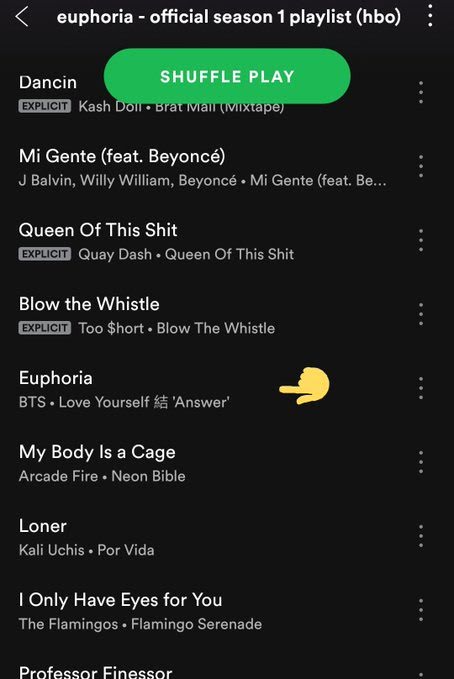Tap the Shuffle Play button
Viewport: 454px width, 679px height.
[x=227, y=76]
